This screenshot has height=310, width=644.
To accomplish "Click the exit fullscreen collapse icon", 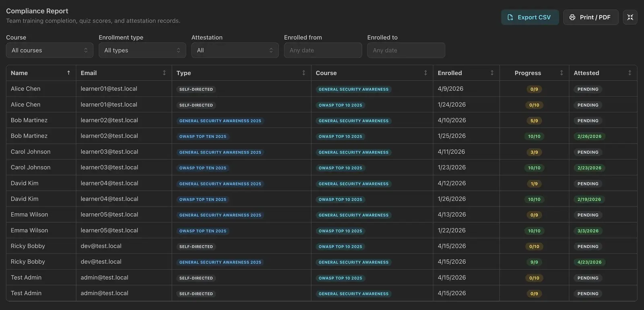I will tap(630, 17).
